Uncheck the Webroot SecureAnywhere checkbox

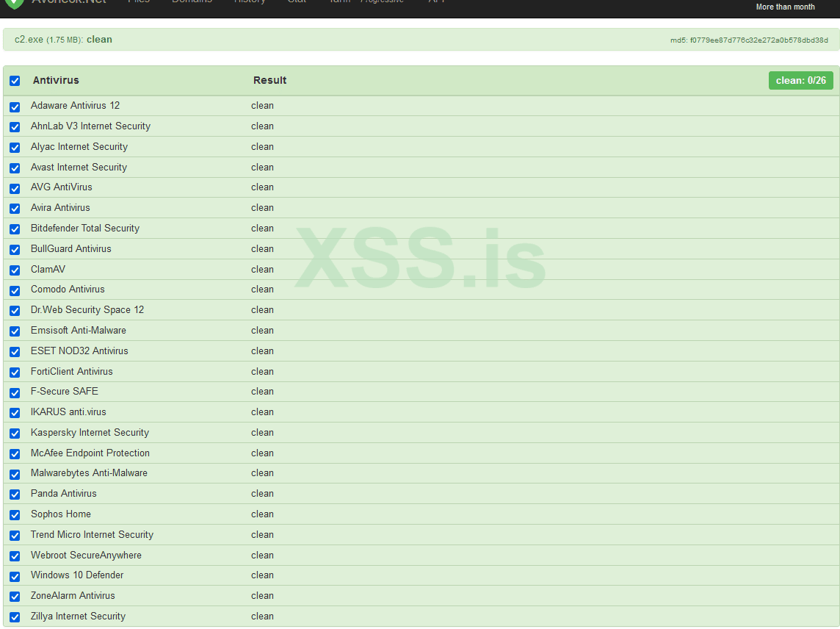pos(15,556)
